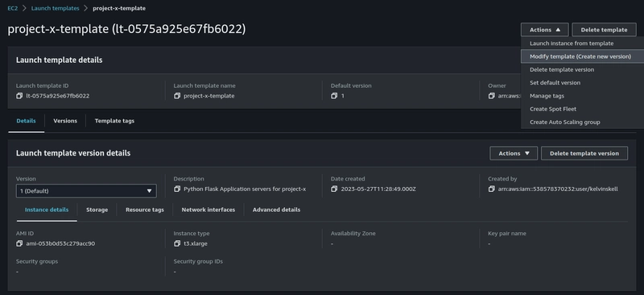644x295 pixels.
Task: Copy the AMI ID ami-053b0d53c279acc90
Action: pos(19,243)
